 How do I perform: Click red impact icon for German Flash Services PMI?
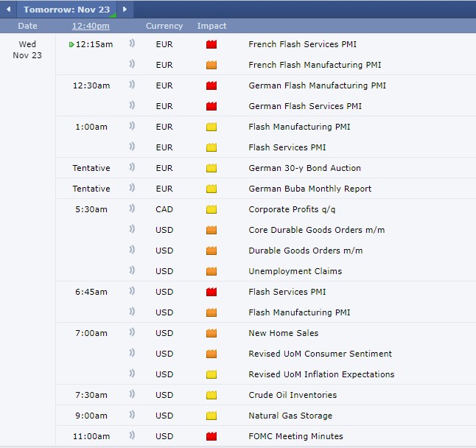[211, 106]
